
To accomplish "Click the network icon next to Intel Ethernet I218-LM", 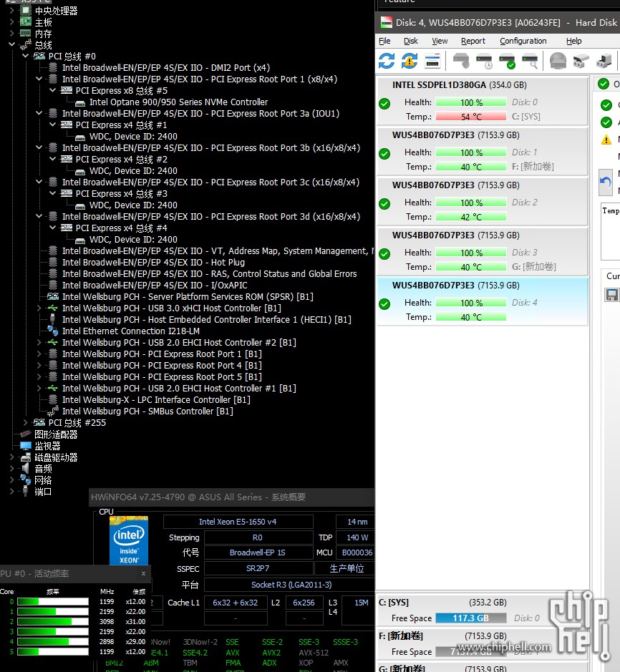I will [x=53, y=331].
